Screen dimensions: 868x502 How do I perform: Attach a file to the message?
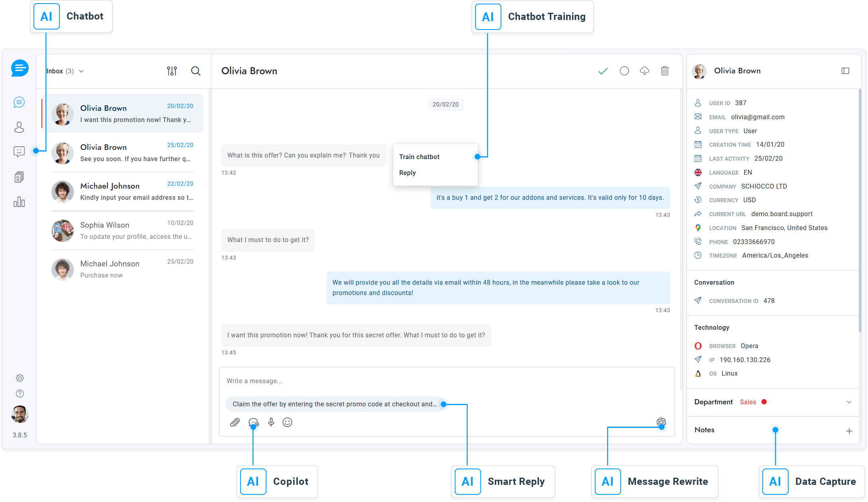pyautogui.click(x=235, y=423)
